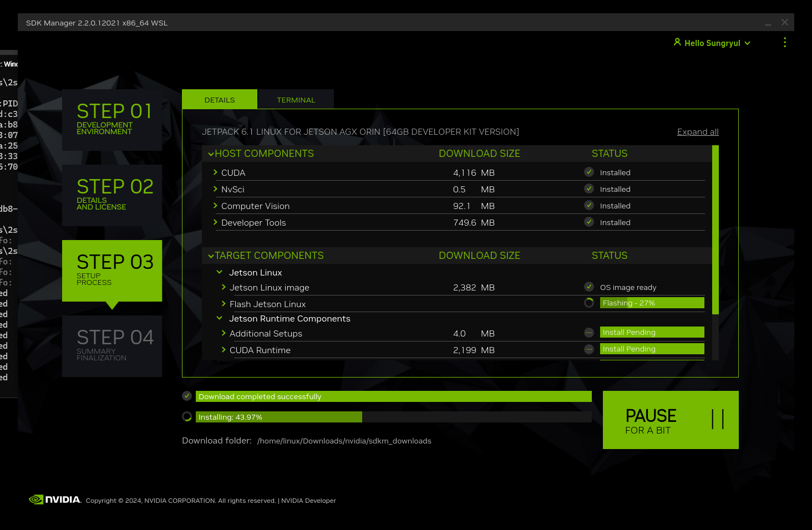Click the Flashing 27% progress bar
The height and width of the screenshot is (530, 812).
click(652, 303)
